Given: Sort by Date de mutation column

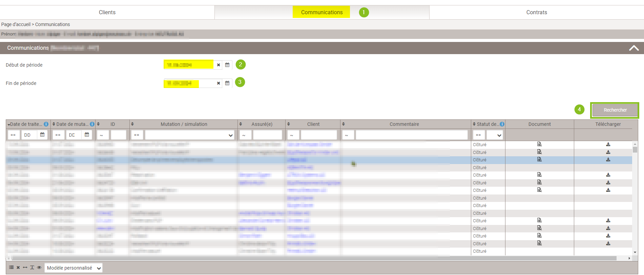Looking at the screenshot, I should [70, 124].
